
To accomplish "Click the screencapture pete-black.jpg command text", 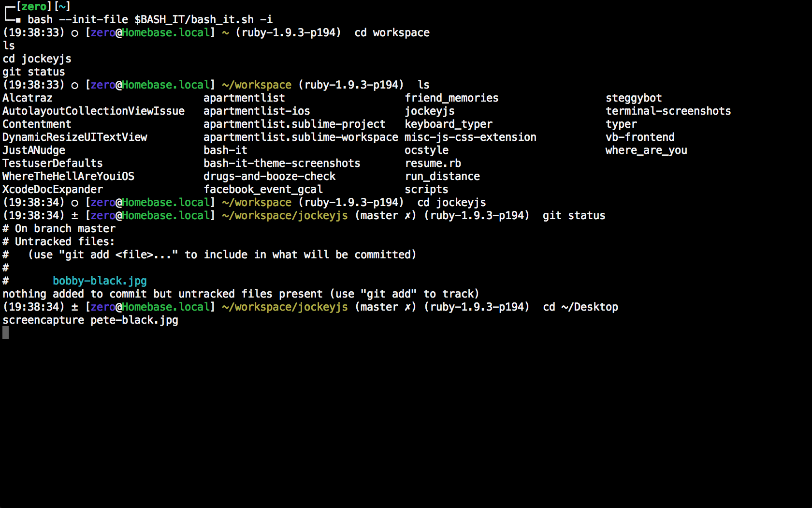I will (x=90, y=320).
